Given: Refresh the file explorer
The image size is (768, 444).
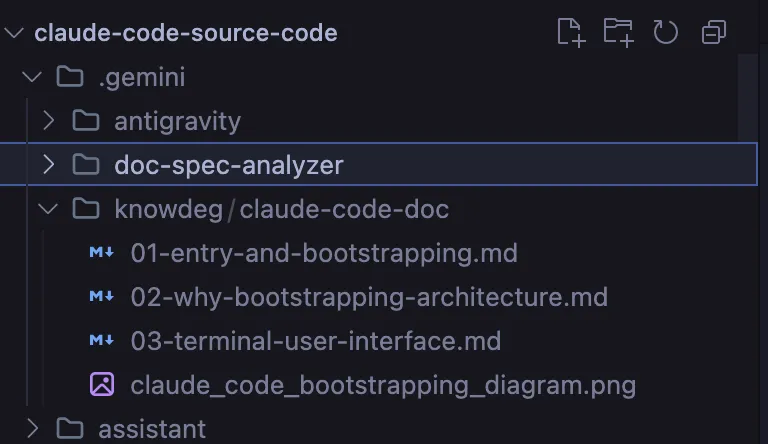Looking at the screenshot, I should pos(666,32).
